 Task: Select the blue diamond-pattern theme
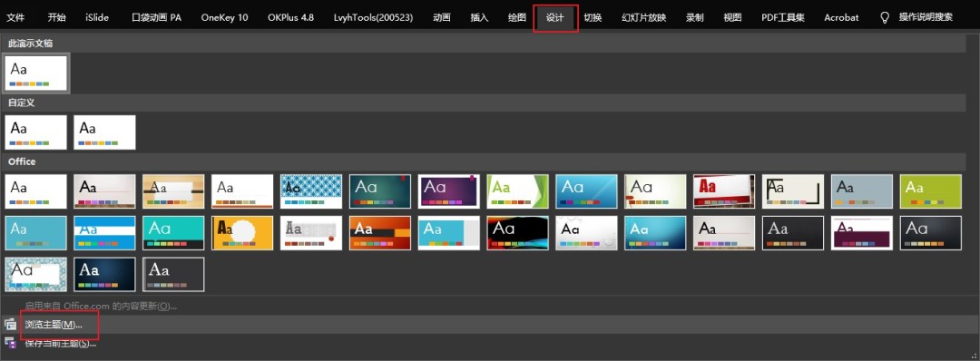tap(311, 191)
